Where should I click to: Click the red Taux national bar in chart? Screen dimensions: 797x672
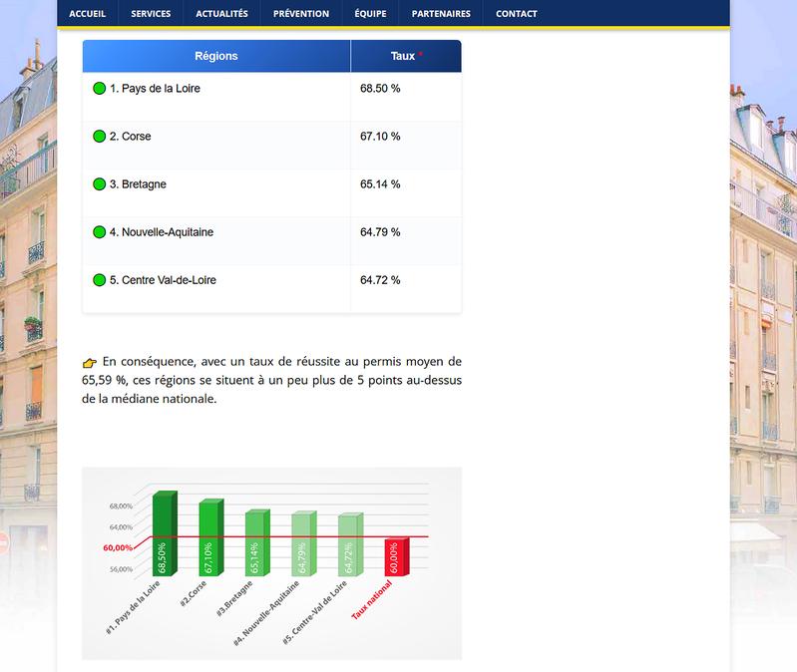pyautogui.click(x=395, y=559)
